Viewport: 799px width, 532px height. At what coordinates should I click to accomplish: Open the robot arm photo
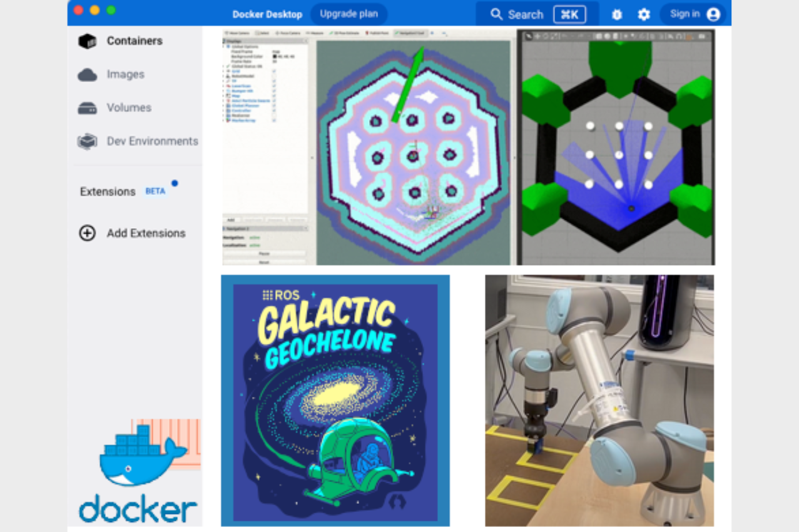click(599, 401)
